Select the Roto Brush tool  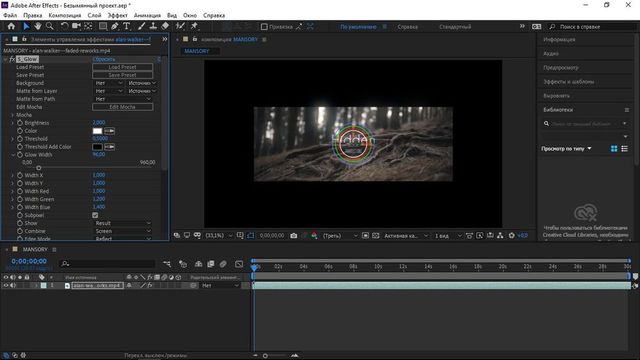pyautogui.click(x=180, y=26)
